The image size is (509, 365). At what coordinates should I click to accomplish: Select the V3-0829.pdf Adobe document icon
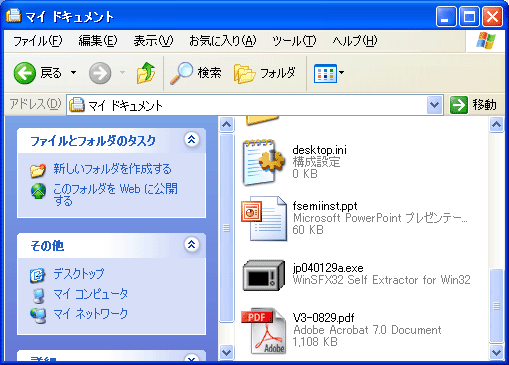[264, 332]
